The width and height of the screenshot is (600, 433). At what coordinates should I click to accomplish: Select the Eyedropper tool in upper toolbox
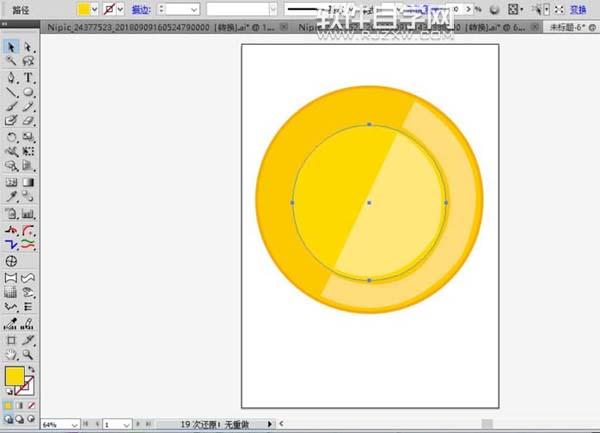11,197
